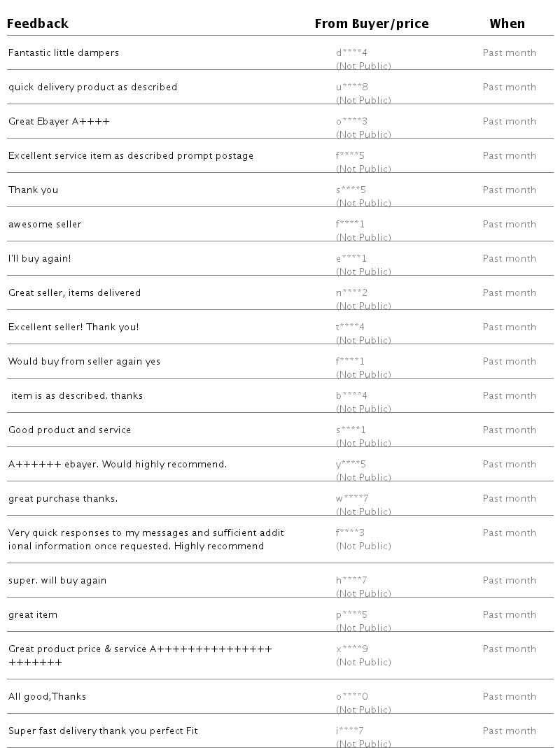Viewport: 560px width, 748px height.
Task: Click the "awesome seller" feedback comment
Action: pyautogui.click(x=45, y=225)
